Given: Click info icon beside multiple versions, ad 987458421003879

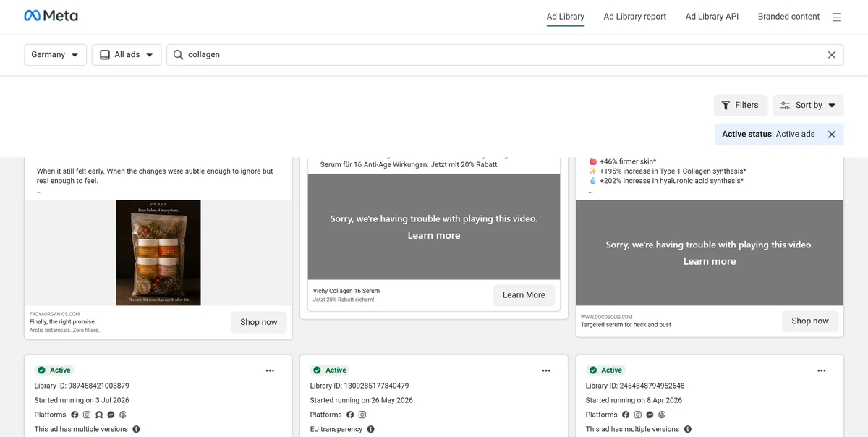Looking at the screenshot, I should point(136,429).
